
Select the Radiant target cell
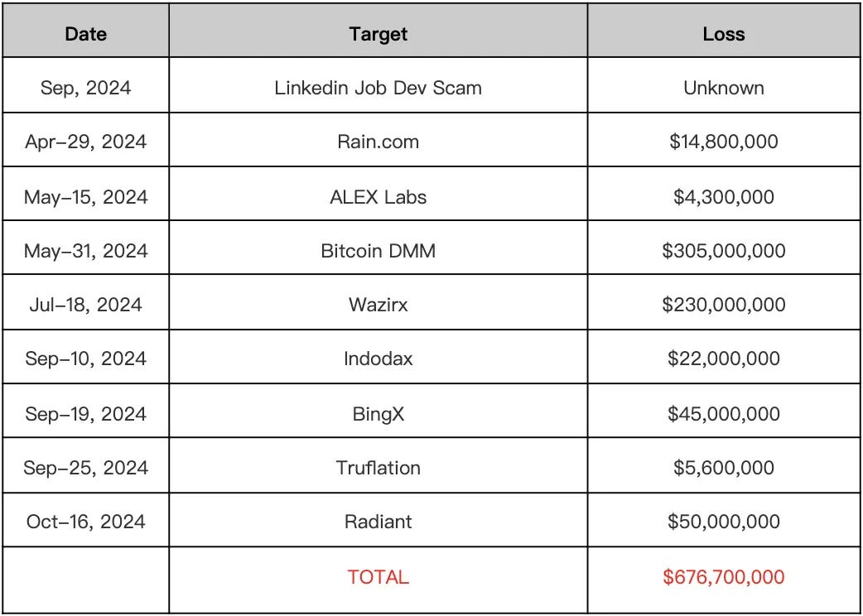378,522
